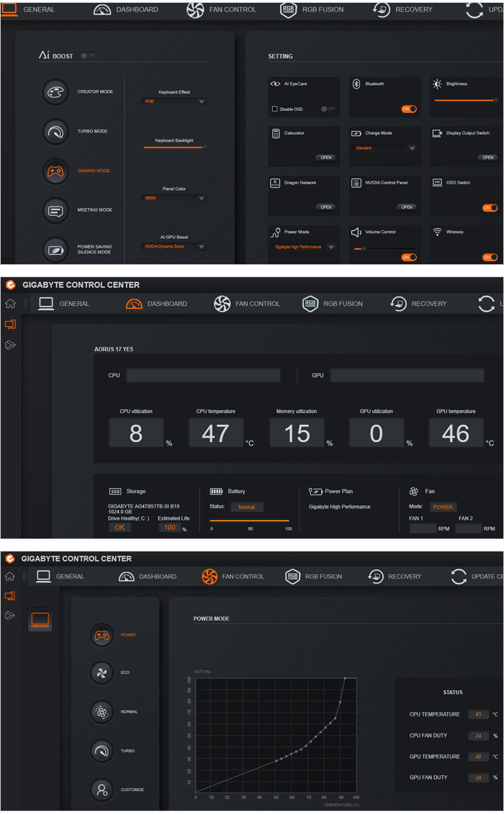
Task: Click OPEN button for Display Output Switch
Action: click(x=488, y=158)
